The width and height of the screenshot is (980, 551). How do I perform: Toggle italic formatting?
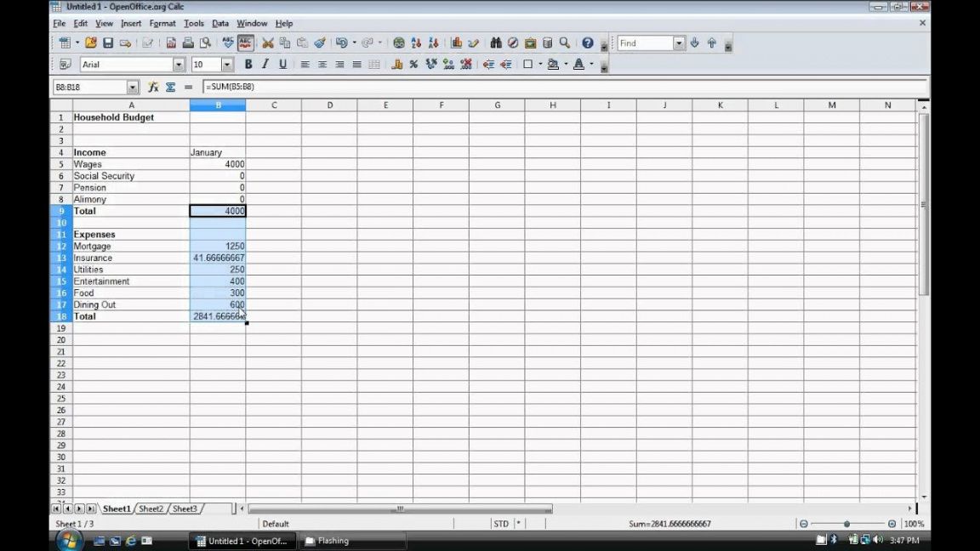point(265,65)
